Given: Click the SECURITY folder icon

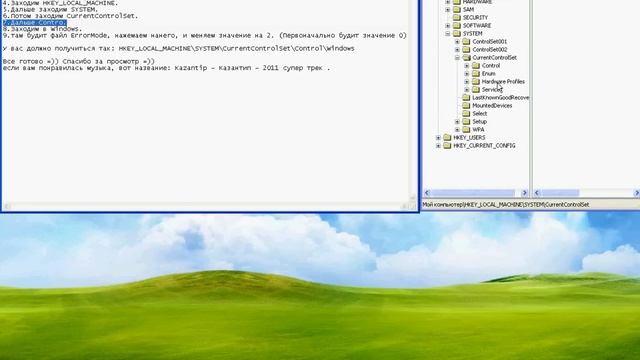Looking at the screenshot, I should tap(457, 18).
